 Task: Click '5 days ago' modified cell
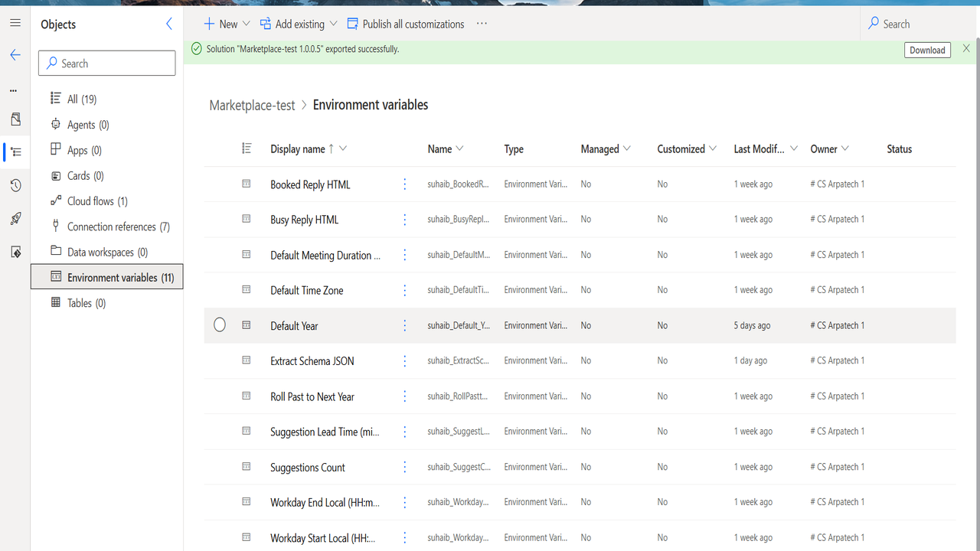[x=753, y=325]
